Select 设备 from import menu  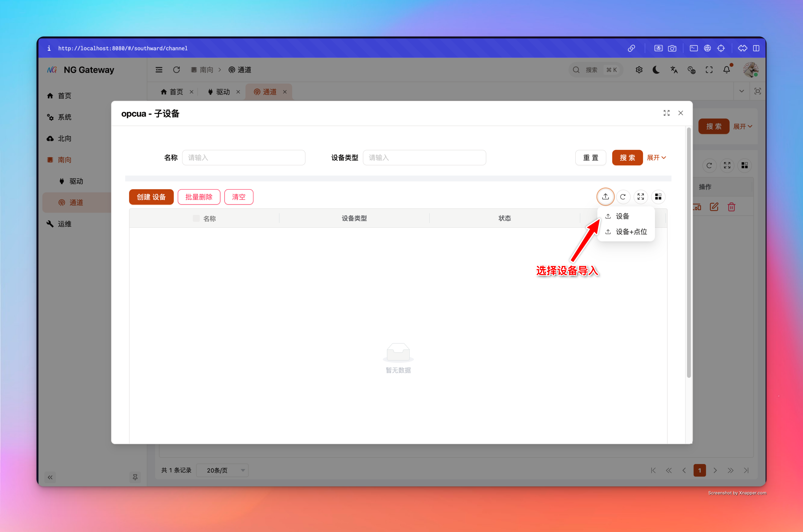(x=622, y=216)
